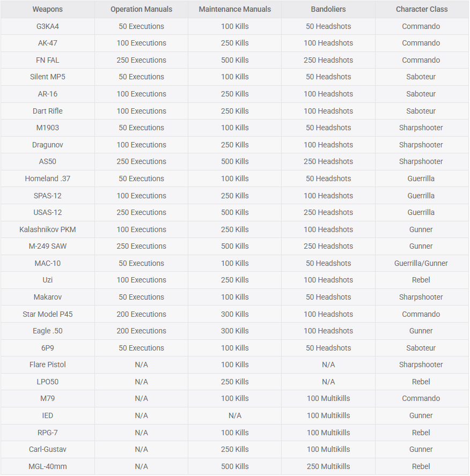The height and width of the screenshot is (476, 470).
Task: Select the Carl-Gustav weapon cell
Action: click(x=47, y=449)
